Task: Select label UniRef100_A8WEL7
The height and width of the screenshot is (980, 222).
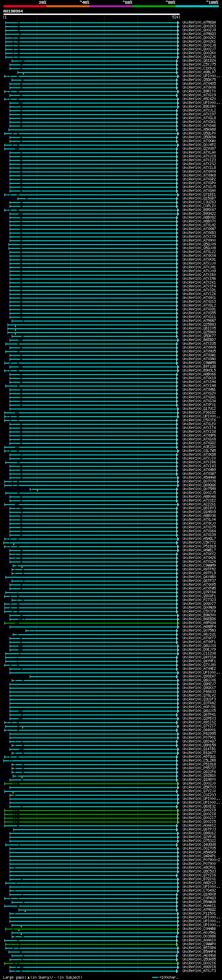Action: (x=199, y=550)
